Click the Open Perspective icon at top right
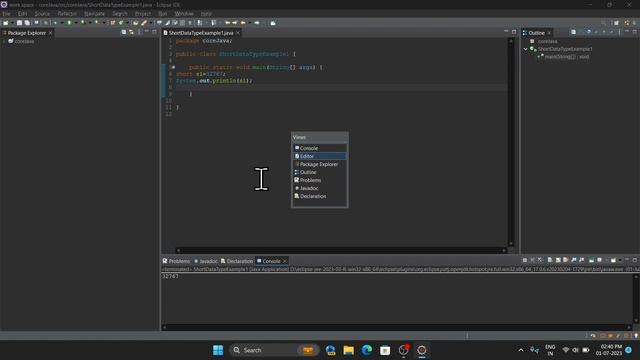The width and height of the screenshot is (640, 360). coord(616,23)
